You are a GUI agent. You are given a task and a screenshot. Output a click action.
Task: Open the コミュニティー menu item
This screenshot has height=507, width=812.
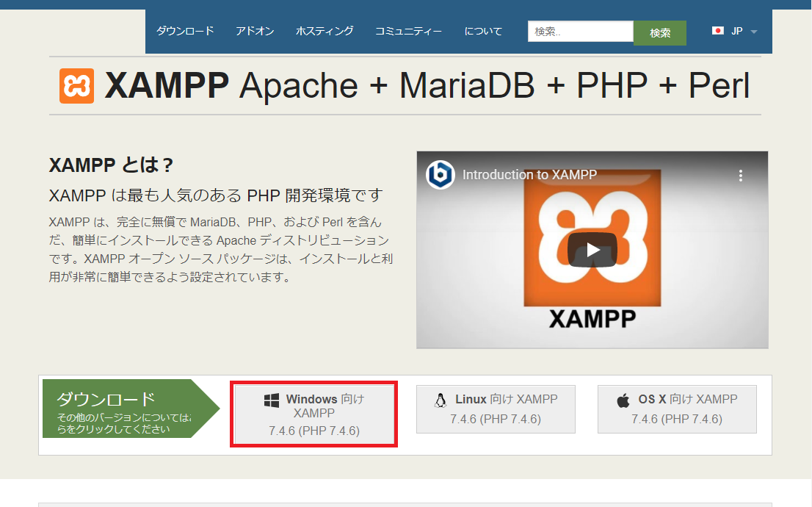[409, 31]
